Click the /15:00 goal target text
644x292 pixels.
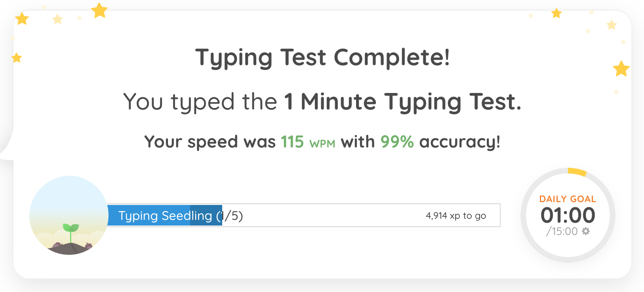562,231
